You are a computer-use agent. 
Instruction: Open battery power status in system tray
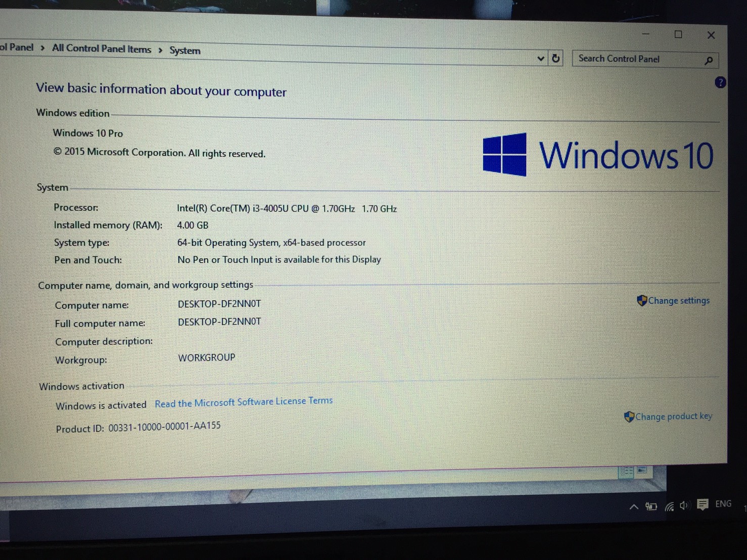point(651,506)
